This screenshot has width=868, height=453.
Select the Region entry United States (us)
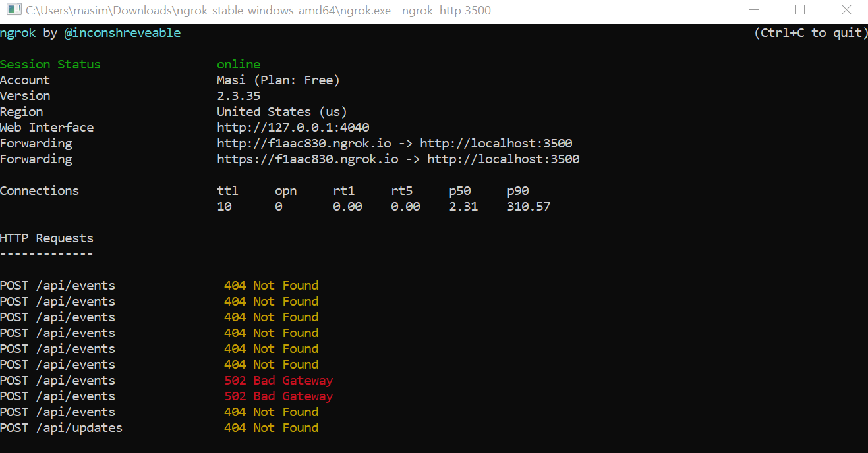point(281,111)
